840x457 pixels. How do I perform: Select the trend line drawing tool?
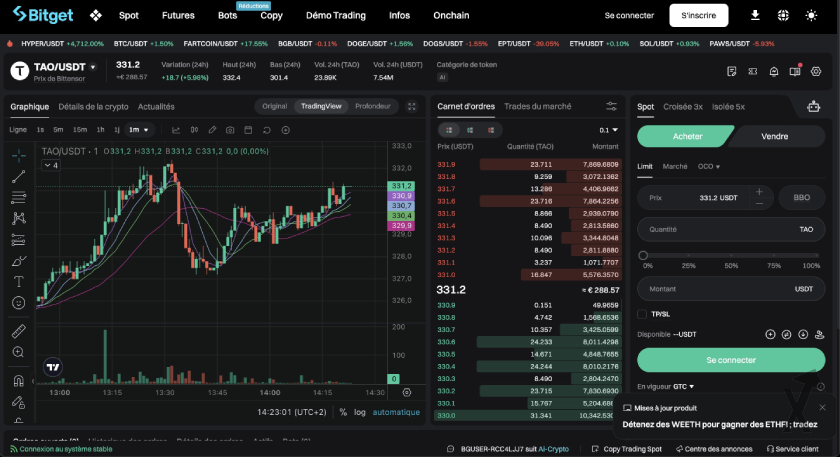click(x=18, y=176)
